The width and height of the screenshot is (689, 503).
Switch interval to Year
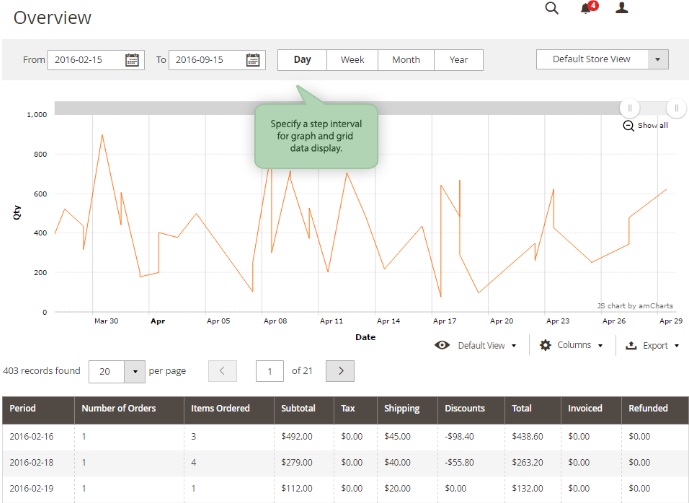459,60
